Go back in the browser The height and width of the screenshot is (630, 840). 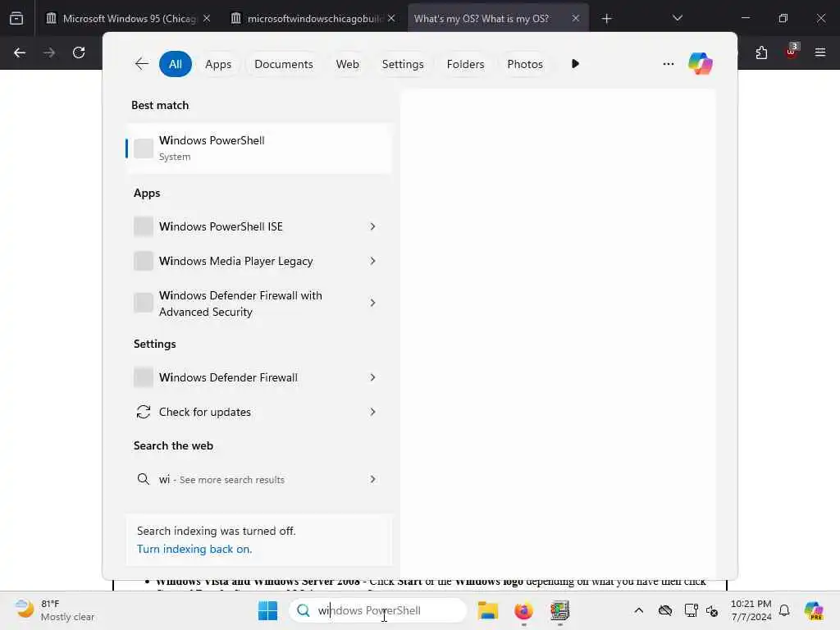20,52
